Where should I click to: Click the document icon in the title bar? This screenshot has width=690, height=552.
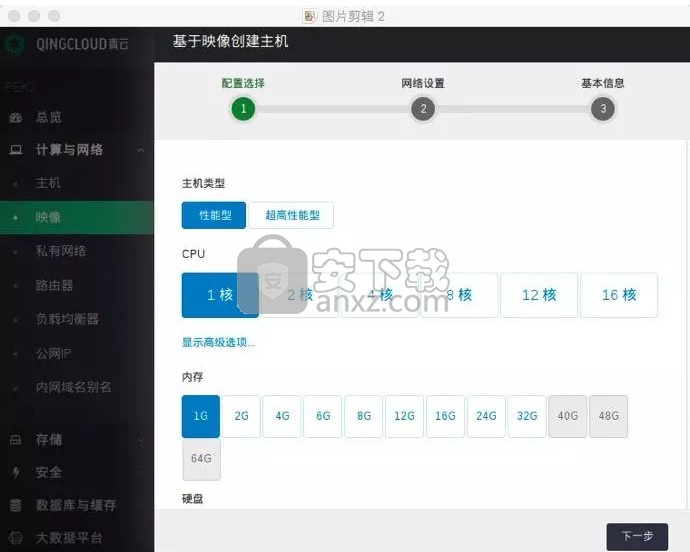[309, 16]
